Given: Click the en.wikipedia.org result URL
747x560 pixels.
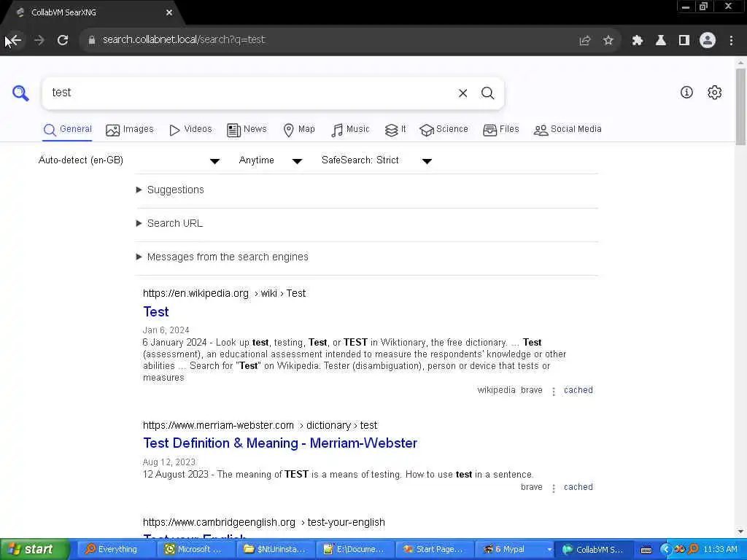Looking at the screenshot, I should tap(225, 293).
